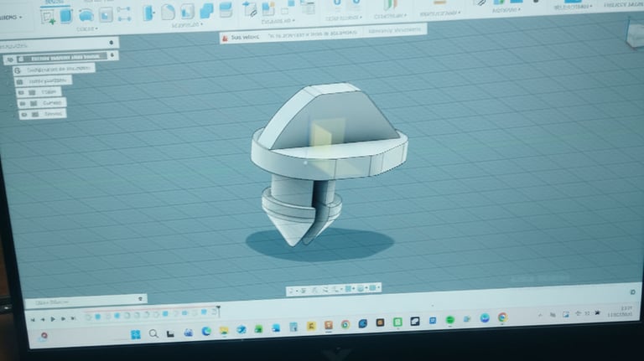The width and height of the screenshot is (644, 361).
Task: Open the Select group dropdown at toolbar right
Action: tap(574, 7)
